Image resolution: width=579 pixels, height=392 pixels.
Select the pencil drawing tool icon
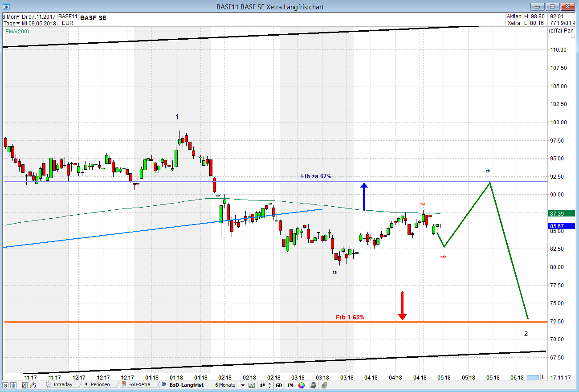pyautogui.click(x=33, y=385)
